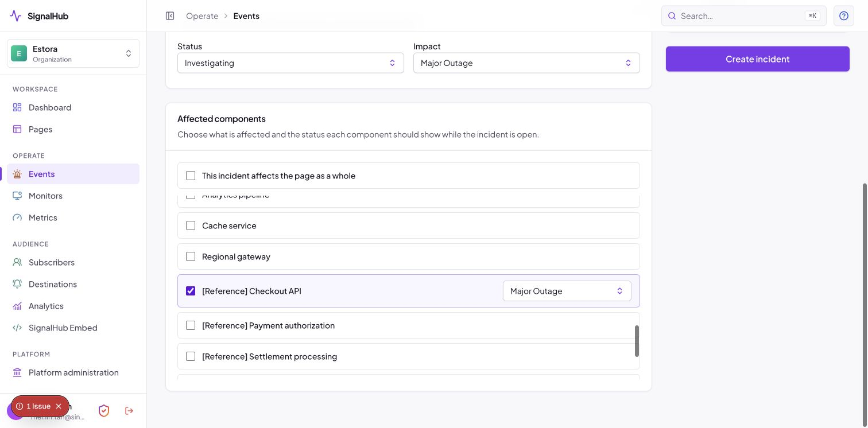
Task: Open the 1 Issue badge
Action: [x=33, y=406]
